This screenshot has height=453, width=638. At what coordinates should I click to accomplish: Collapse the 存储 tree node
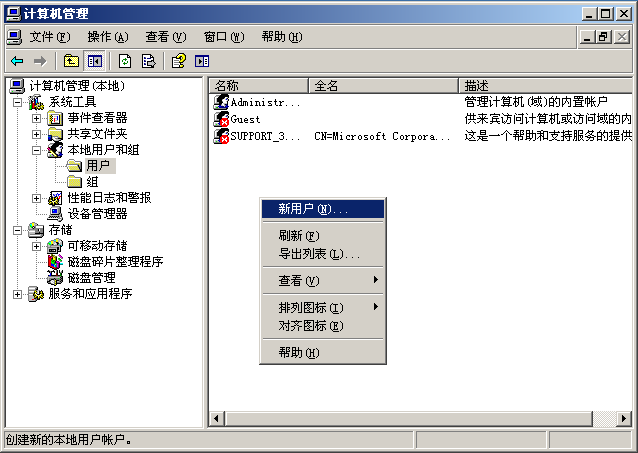click(17, 230)
